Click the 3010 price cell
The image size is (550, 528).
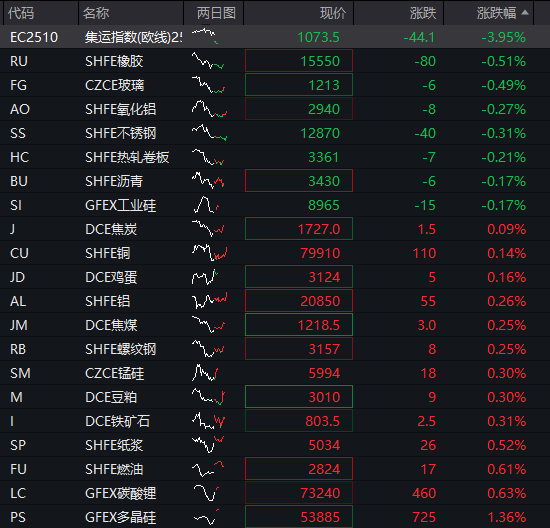(x=299, y=397)
